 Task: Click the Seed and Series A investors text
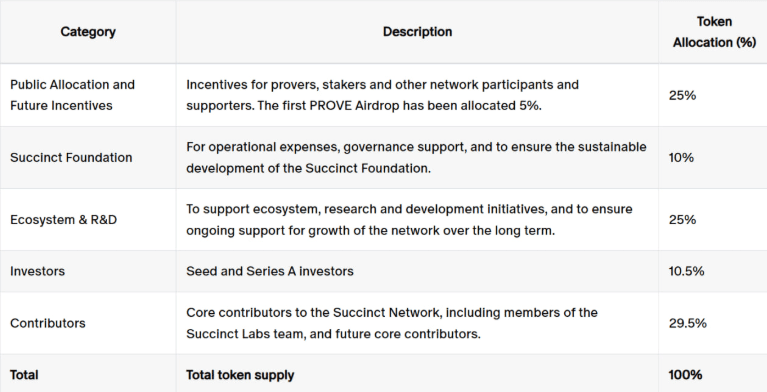tap(270, 271)
